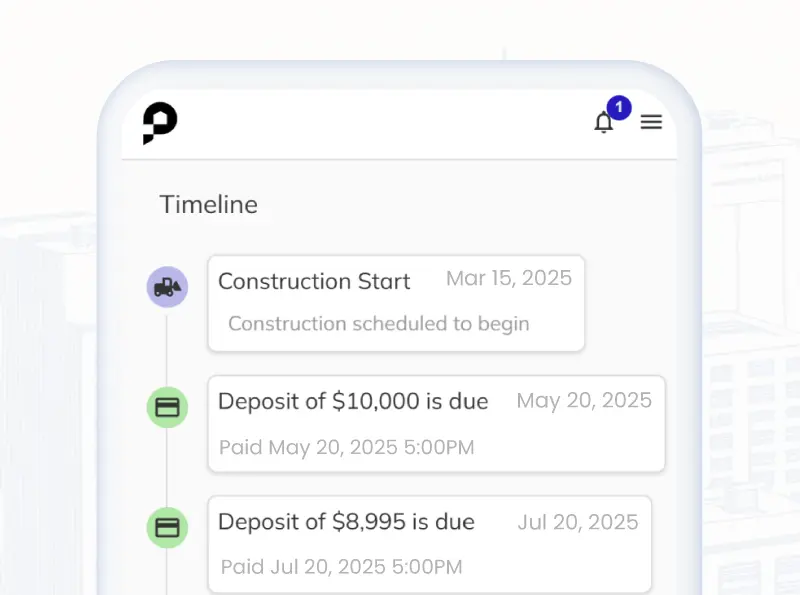
Task: Open the app's P logo home screen
Action: [160, 122]
